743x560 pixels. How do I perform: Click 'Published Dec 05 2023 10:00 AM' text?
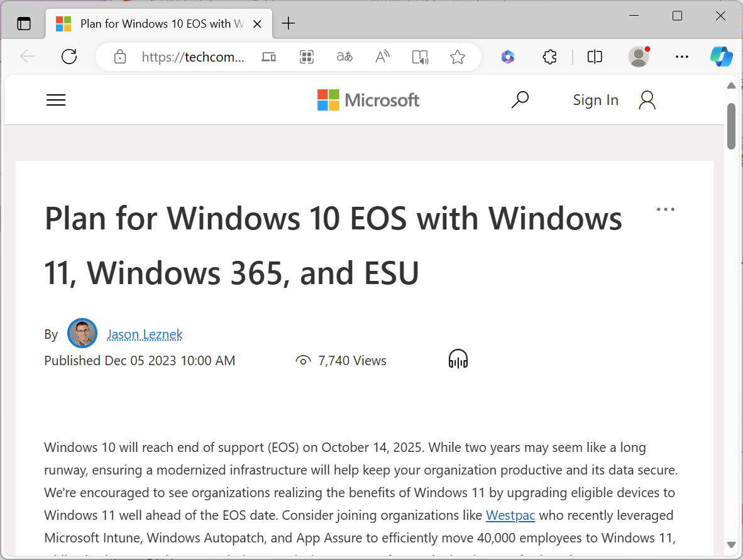pyautogui.click(x=140, y=361)
